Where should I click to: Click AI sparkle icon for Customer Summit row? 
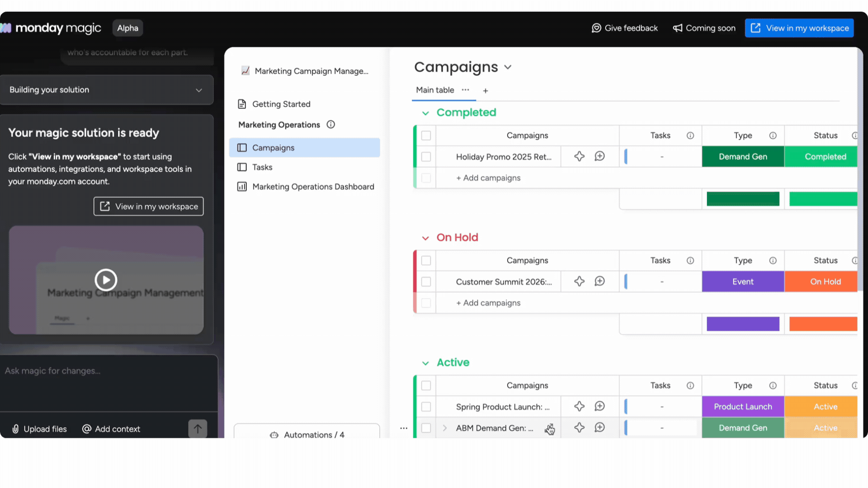pyautogui.click(x=579, y=282)
